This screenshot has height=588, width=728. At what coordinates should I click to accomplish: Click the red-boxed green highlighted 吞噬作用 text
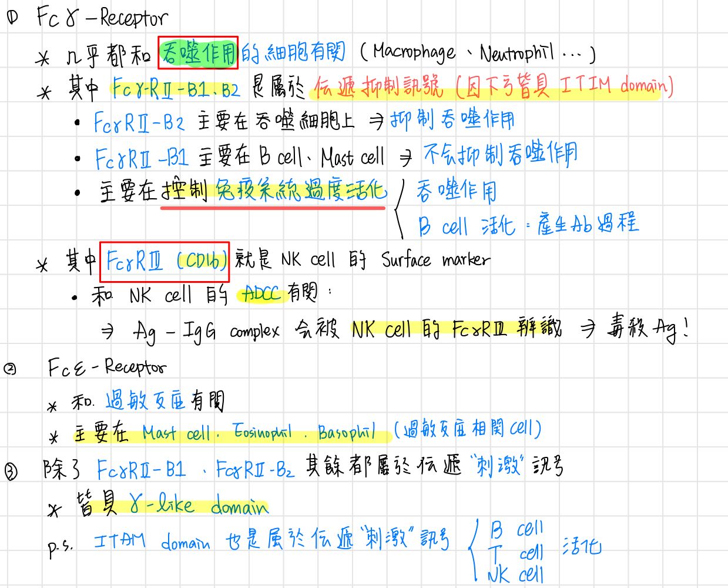tap(198, 52)
